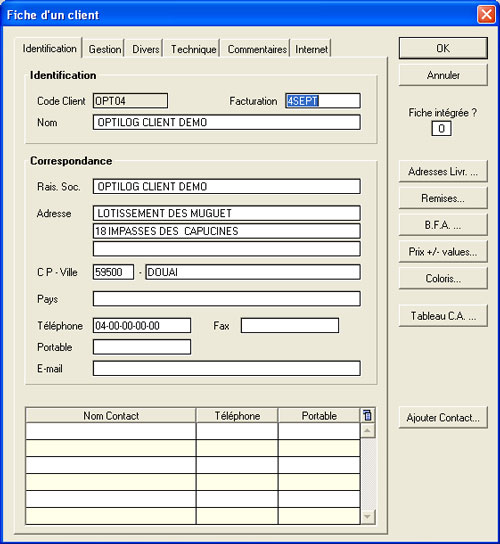The height and width of the screenshot is (544, 500).
Task: Click the Téléphone field 04-00-00-00-00
Action: coord(142,325)
